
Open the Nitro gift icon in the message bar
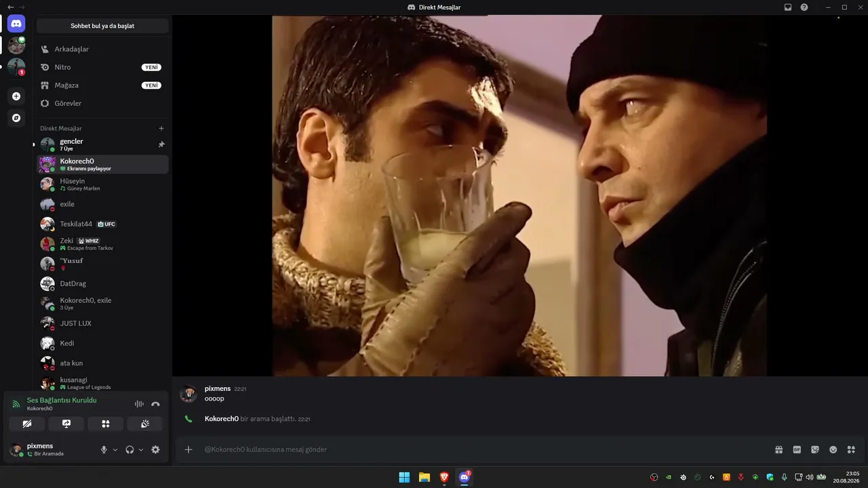779,449
